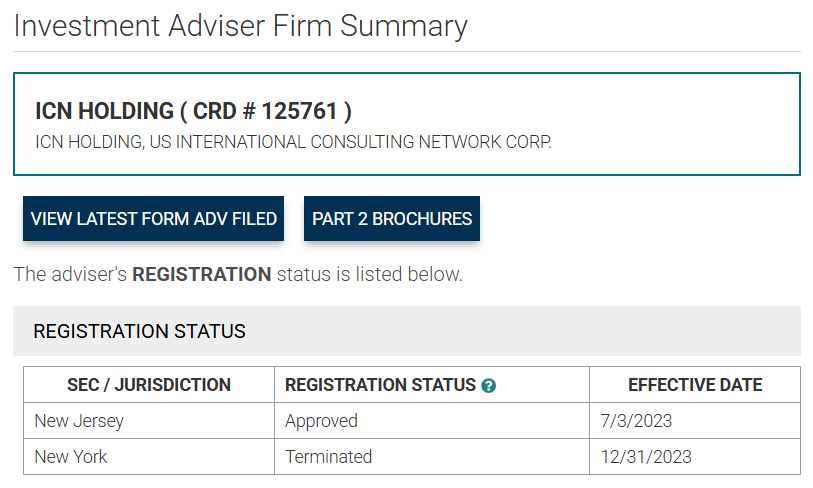Select the New Jersey jurisdiction cell

[80, 421]
